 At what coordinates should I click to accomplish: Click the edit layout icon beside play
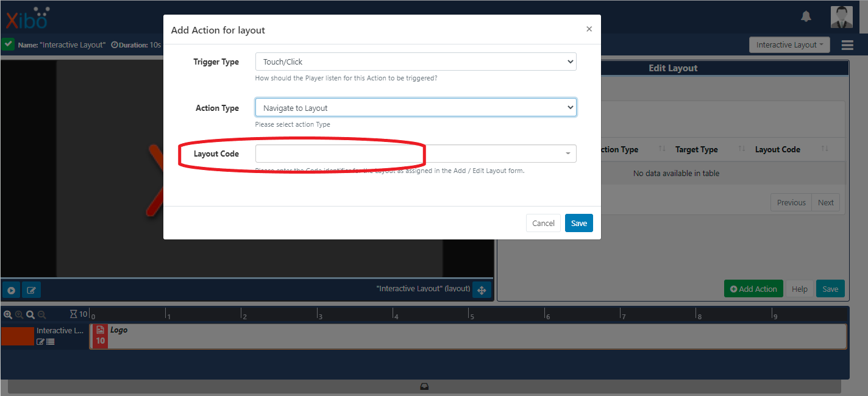[x=31, y=290]
